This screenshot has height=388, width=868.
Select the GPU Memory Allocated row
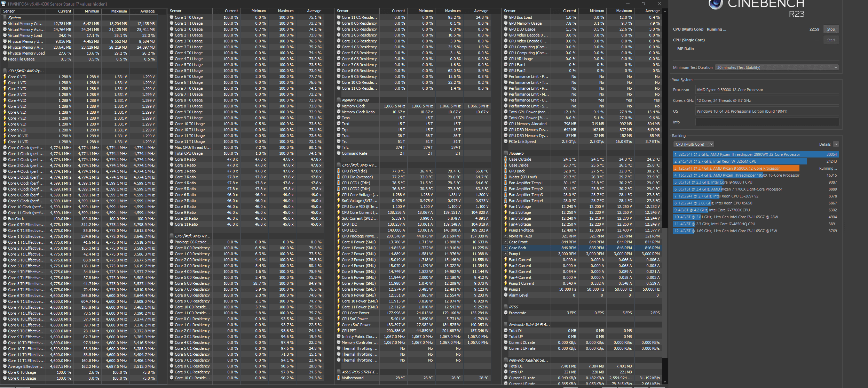pyautogui.click(x=582, y=124)
